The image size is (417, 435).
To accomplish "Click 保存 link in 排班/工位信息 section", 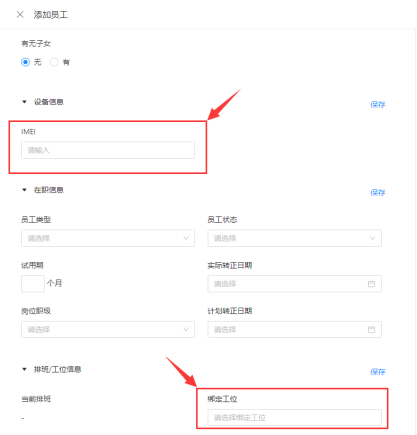I will tap(378, 372).
